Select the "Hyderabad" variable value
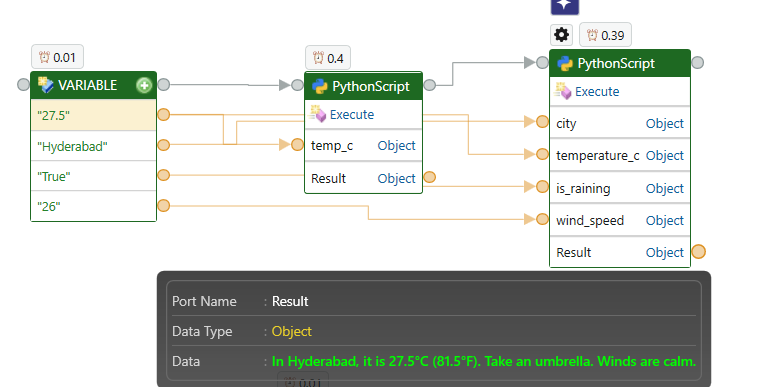The height and width of the screenshot is (387, 769). pos(72,147)
